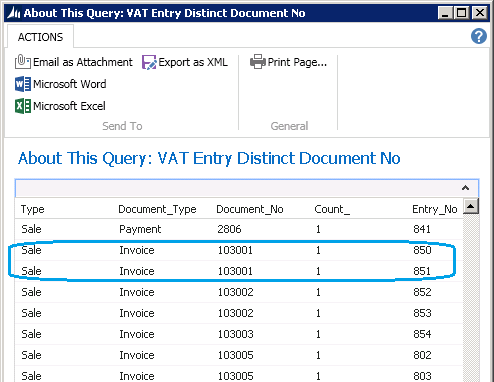Click into the blank filter bar field
The width and height of the screenshot is (494, 382).
pyautogui.click(x=237, y=188)
